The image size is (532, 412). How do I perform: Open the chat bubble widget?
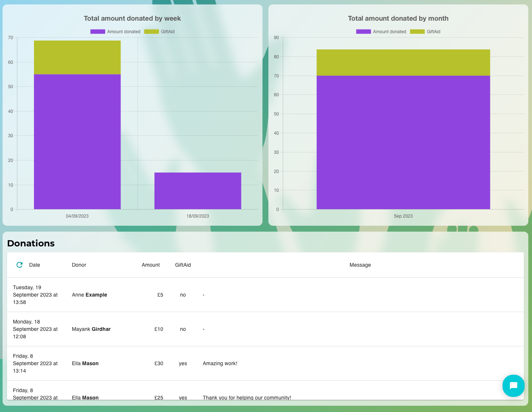coord(513,386)
